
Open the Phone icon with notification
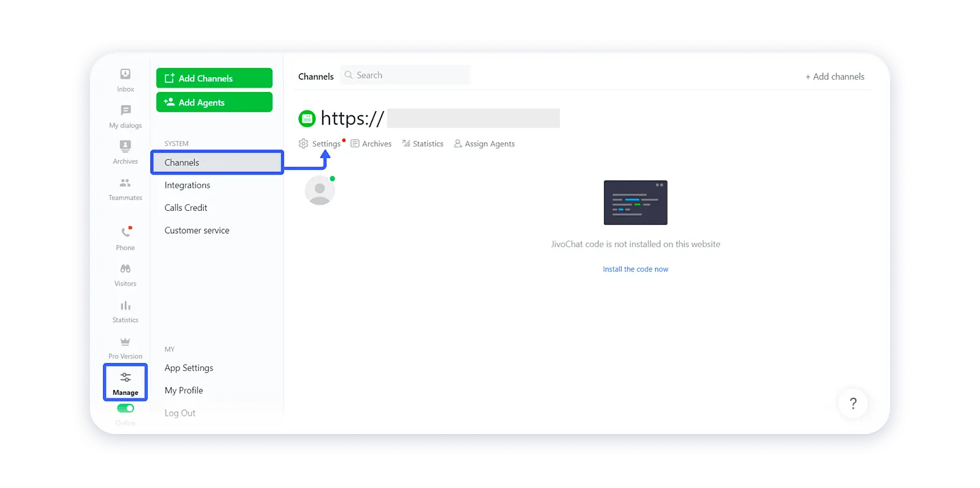126,232
